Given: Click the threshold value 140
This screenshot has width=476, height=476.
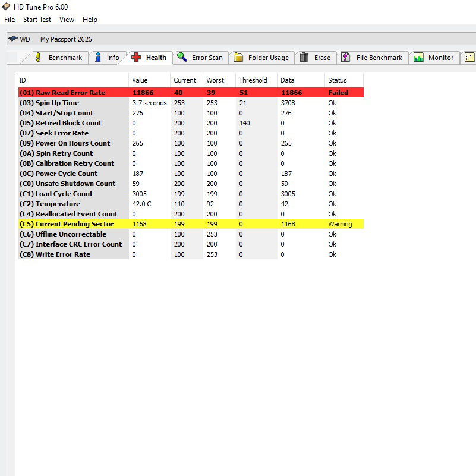Looking at the screenshot, I should tap(244, 123).
